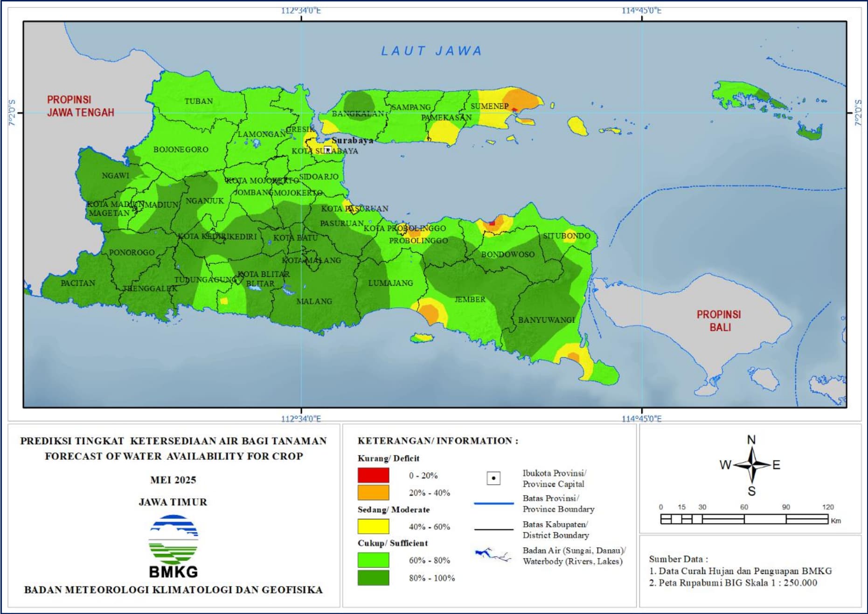
Task: Click the BADAN METEOROLOGI KLIMATOLOGI DAN GEOFISIKA text
Action: tap(174, 590)
